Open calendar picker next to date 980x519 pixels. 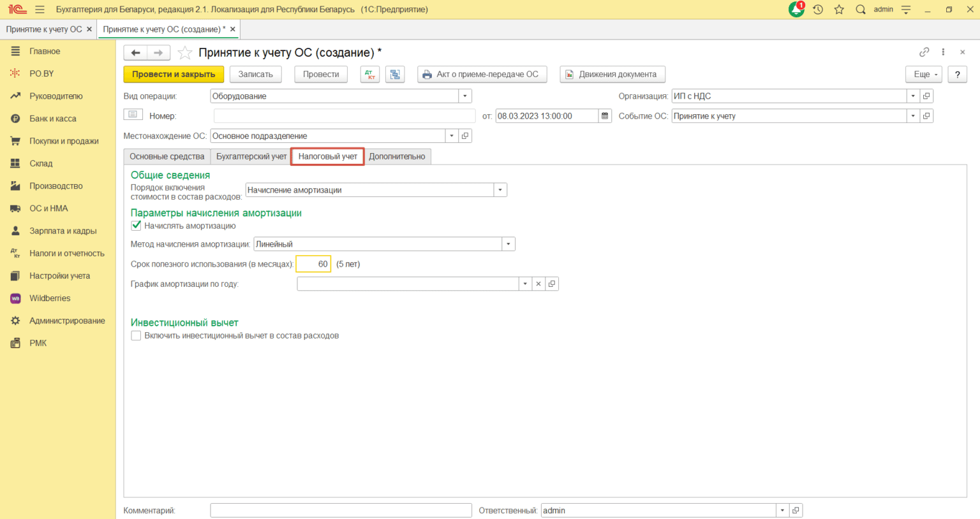pyautogui.click(x=605, y=116)
